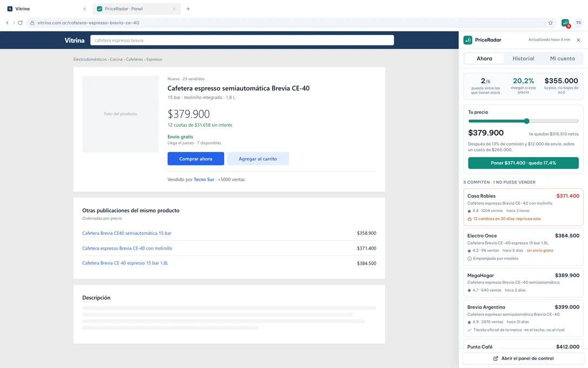Click the Comprar ahora button

point(196,159)
